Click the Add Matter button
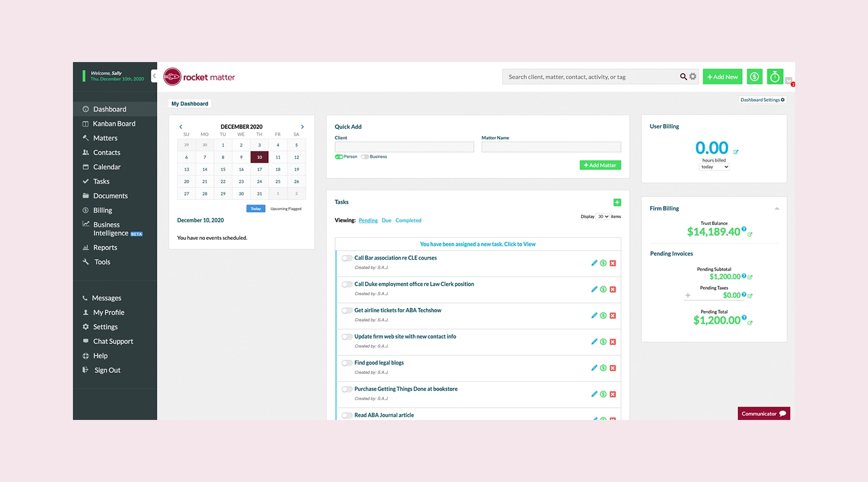This screenshot has width=868, height=482. click(x=600, y=165)
